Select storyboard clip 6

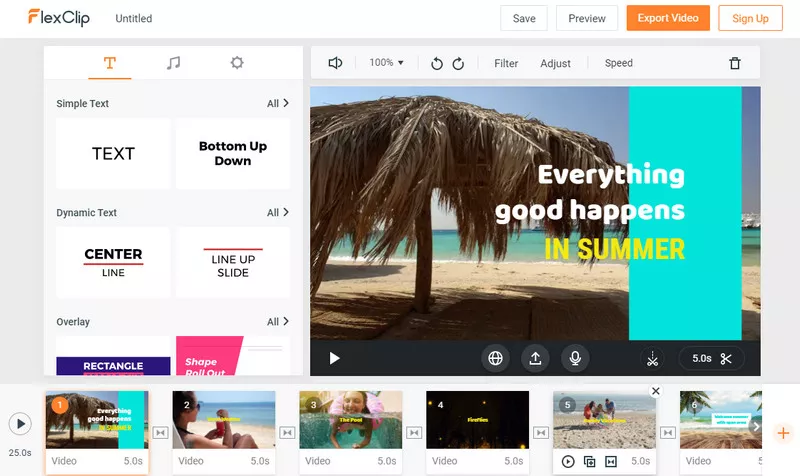click(721, 420)
